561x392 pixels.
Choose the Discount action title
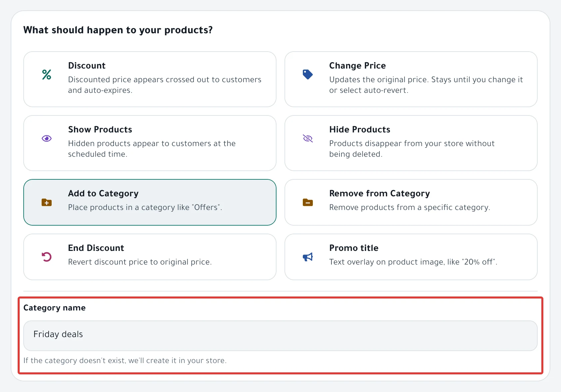point(87,66)
